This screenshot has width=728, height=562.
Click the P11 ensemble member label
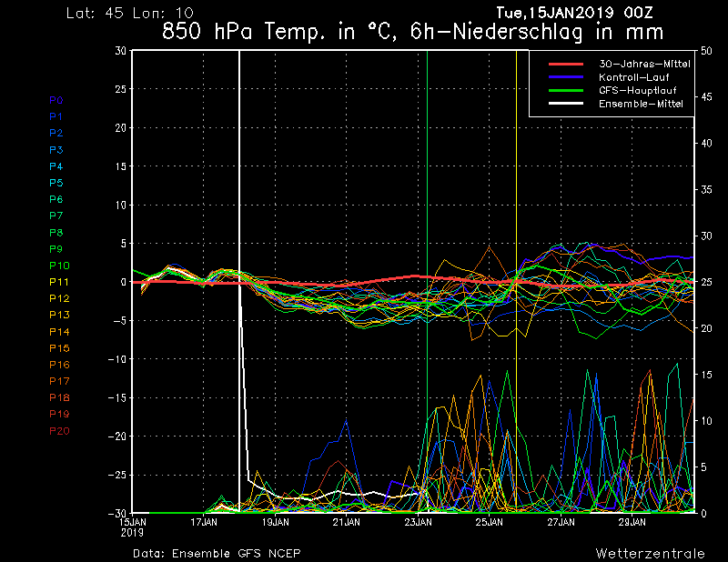(59, 282)
